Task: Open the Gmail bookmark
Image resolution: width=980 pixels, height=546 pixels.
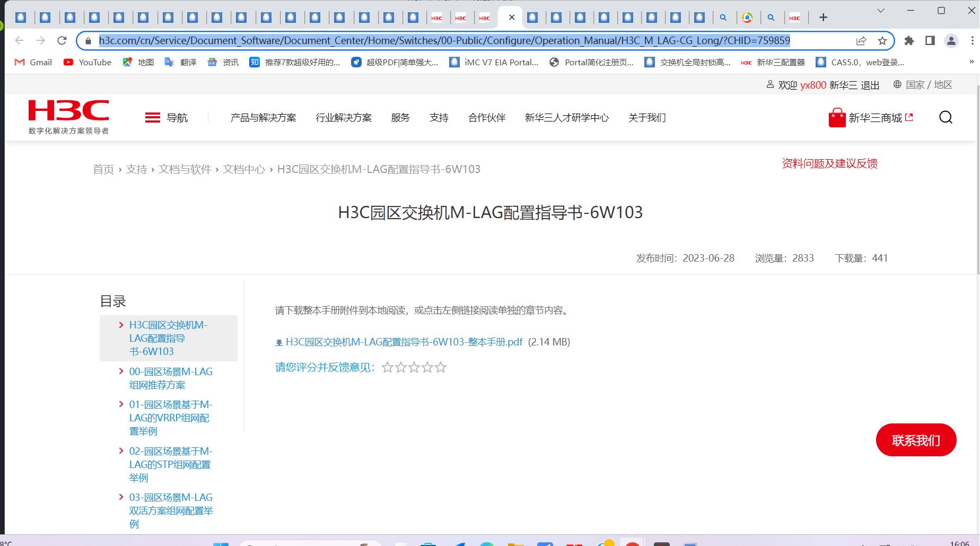Action: coord(33,62)
